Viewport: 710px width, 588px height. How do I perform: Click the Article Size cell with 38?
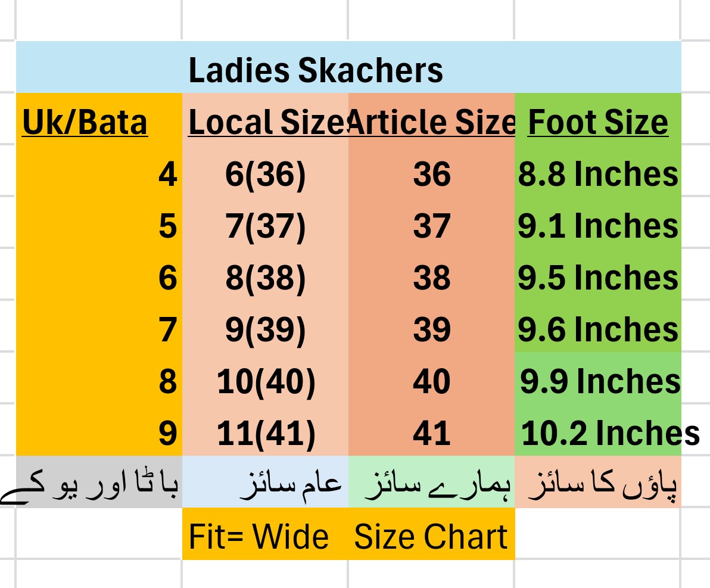pos(431,278)
